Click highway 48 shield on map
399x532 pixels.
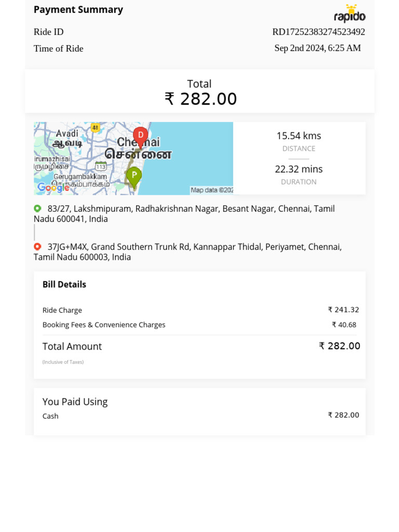tap(96, 128)
